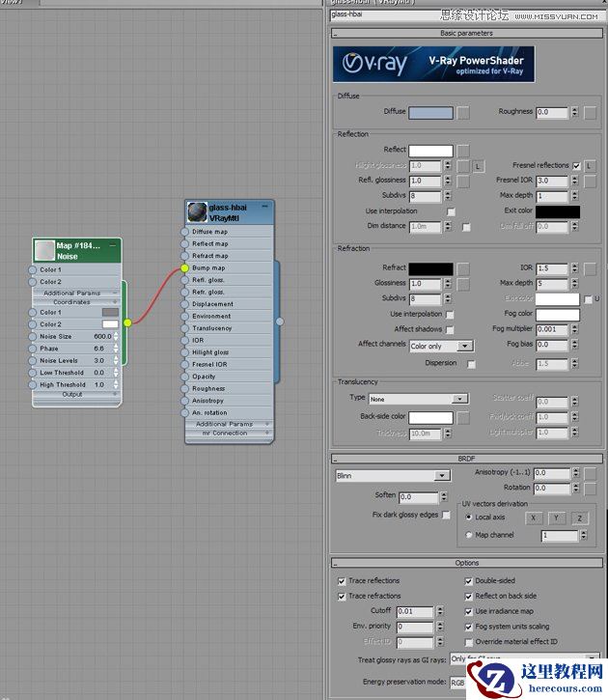This screenshot has width=608, height=700.
Task: Click the Roughness map slot button
Action: tap(591, 113)
